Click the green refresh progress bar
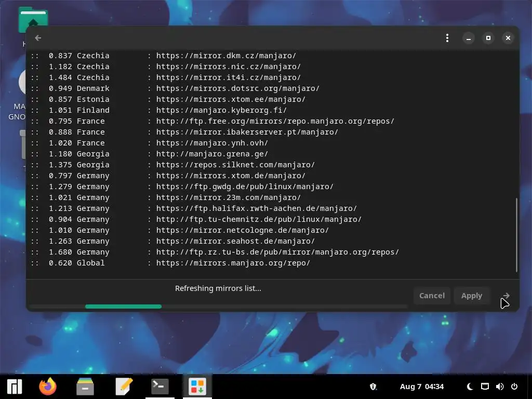This screenshot has height=399, width=532. (x=123, y=307)
